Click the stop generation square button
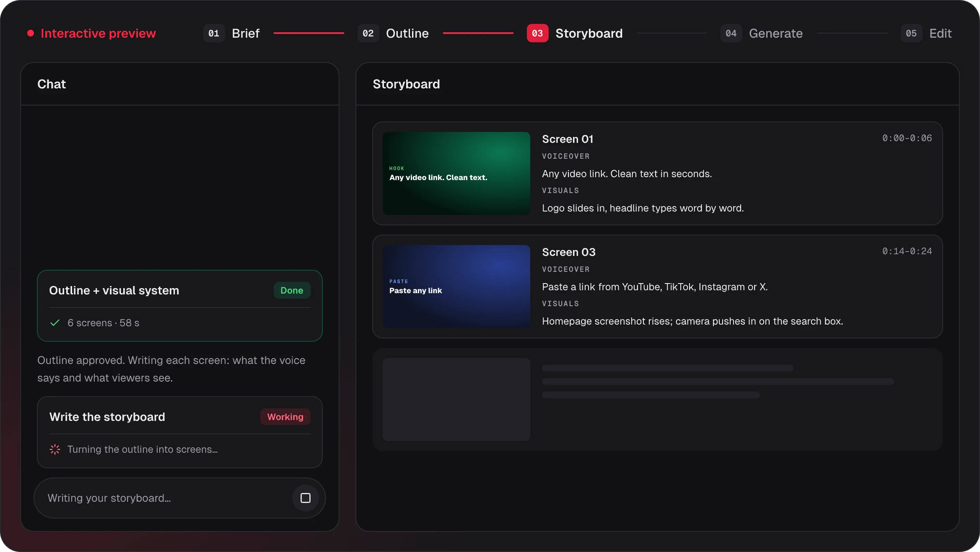980x552 pixels. click(305, 498)
